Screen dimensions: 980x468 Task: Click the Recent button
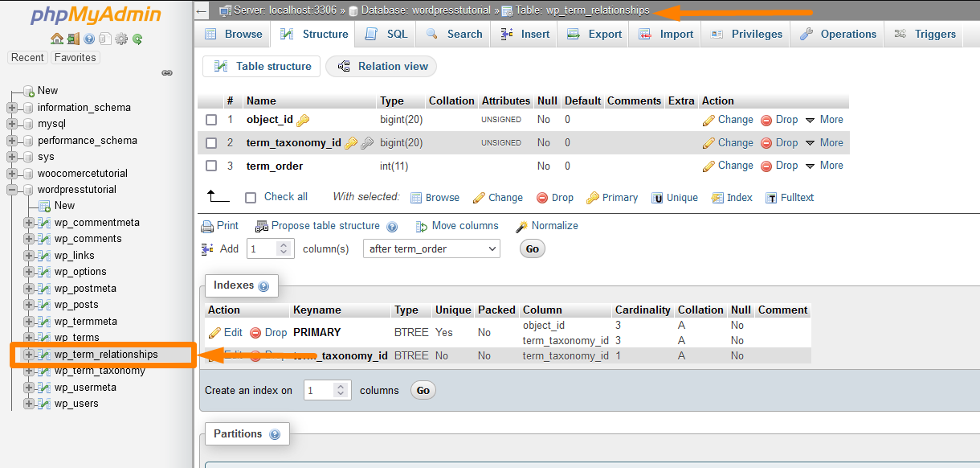click(28, 58)
